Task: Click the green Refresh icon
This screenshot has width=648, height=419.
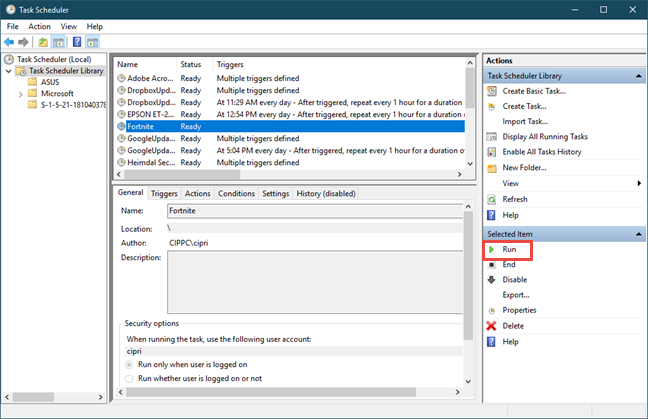Action: pos(491,200)
